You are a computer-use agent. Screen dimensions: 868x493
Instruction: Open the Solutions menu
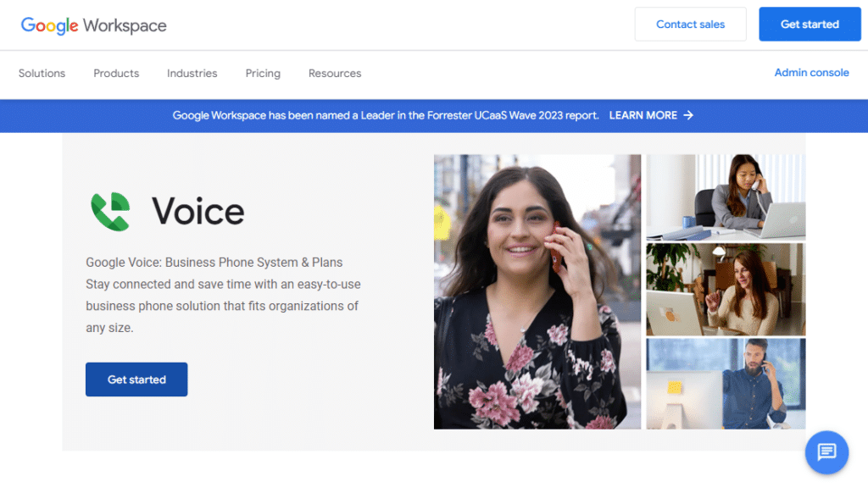42,73
